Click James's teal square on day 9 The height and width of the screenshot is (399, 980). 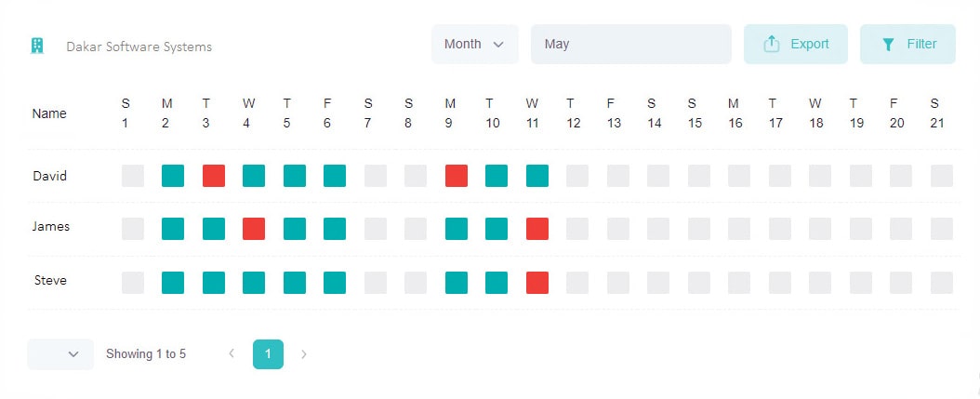[x=457, y=229]
